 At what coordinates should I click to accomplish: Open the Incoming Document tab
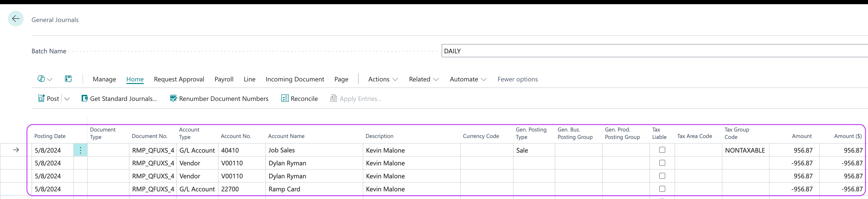click(x=295, y=79)
